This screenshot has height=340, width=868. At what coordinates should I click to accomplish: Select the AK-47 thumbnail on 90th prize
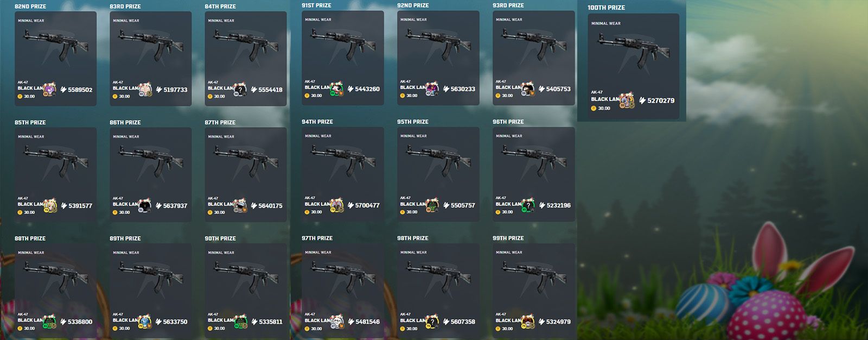point(246,277)
